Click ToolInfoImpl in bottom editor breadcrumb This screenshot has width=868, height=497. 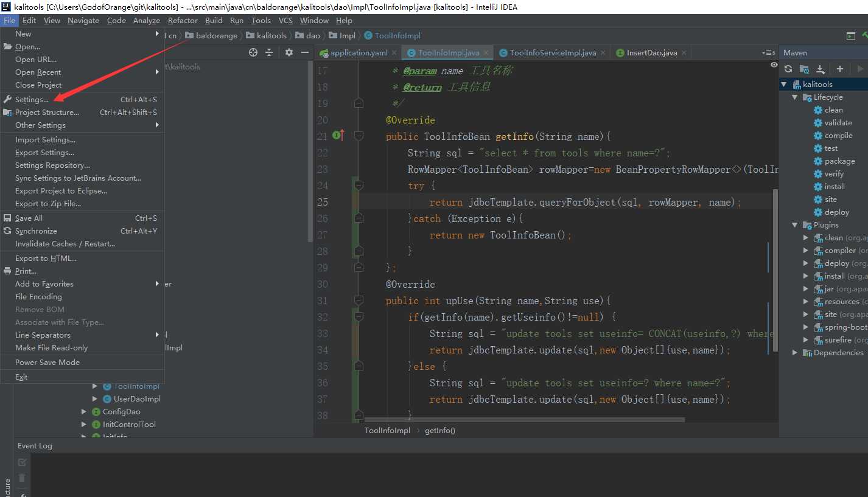coord(387,430)
